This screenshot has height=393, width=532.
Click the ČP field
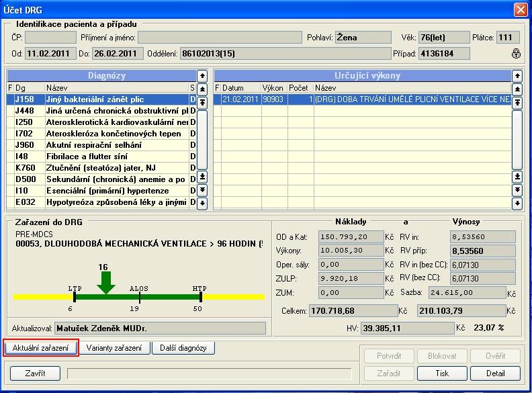[x=50, y=38]
